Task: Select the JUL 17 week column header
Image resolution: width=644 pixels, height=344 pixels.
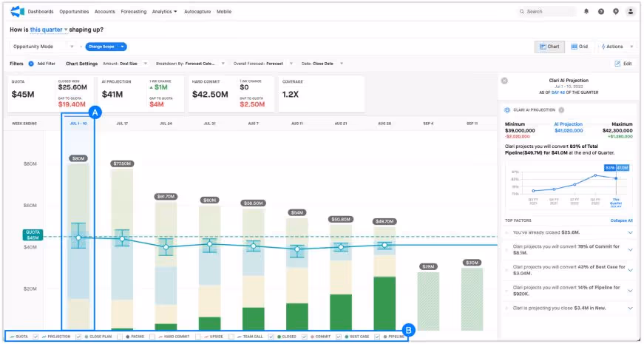Action: [122, 124]
